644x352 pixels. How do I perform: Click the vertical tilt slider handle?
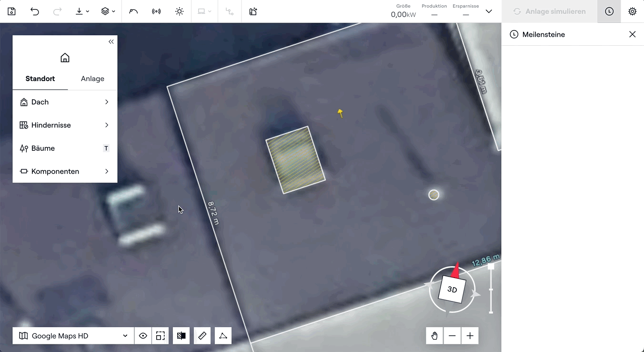[x=491, y=267]
